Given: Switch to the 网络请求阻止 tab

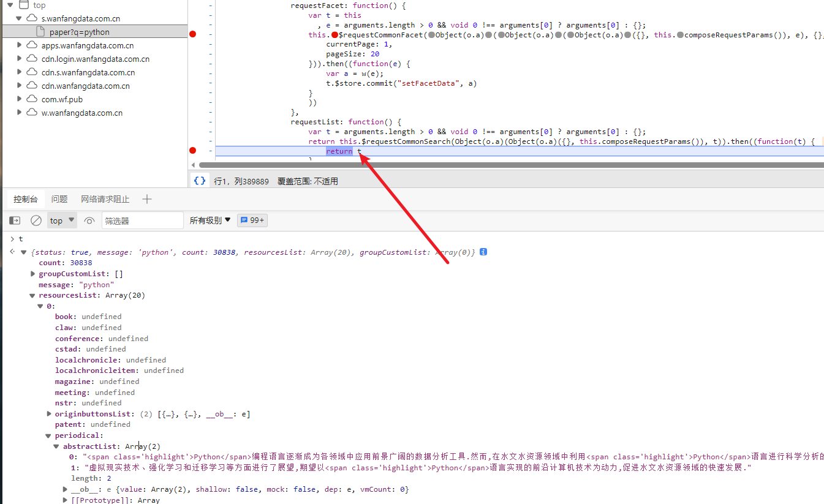Looking at the screenshot, I should click(x=105, y=199).
